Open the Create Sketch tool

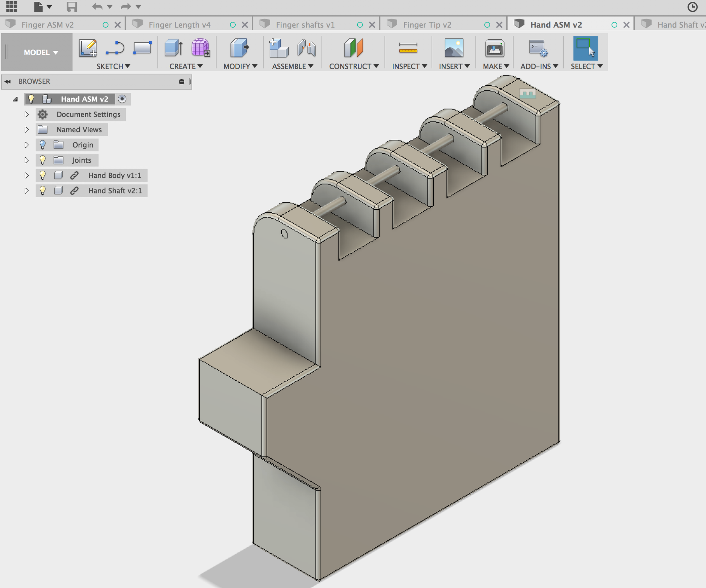[87, 48]
